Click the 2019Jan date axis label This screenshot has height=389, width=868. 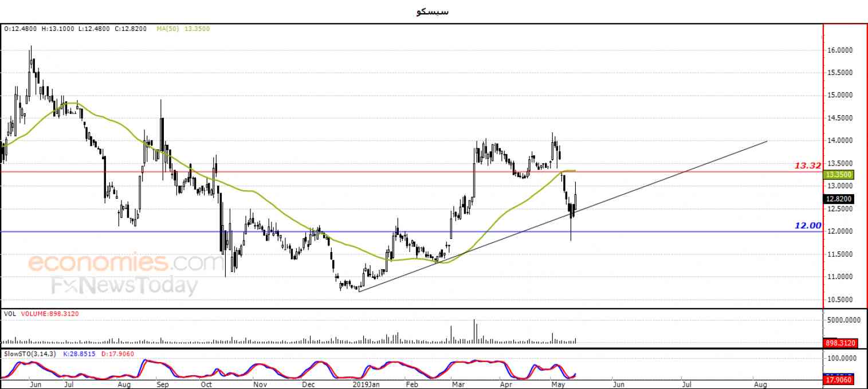(366, 384)
